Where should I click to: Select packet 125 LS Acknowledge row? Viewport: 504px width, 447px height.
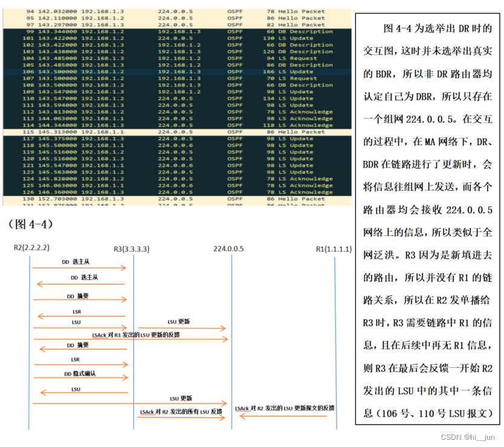coord(177,185)
